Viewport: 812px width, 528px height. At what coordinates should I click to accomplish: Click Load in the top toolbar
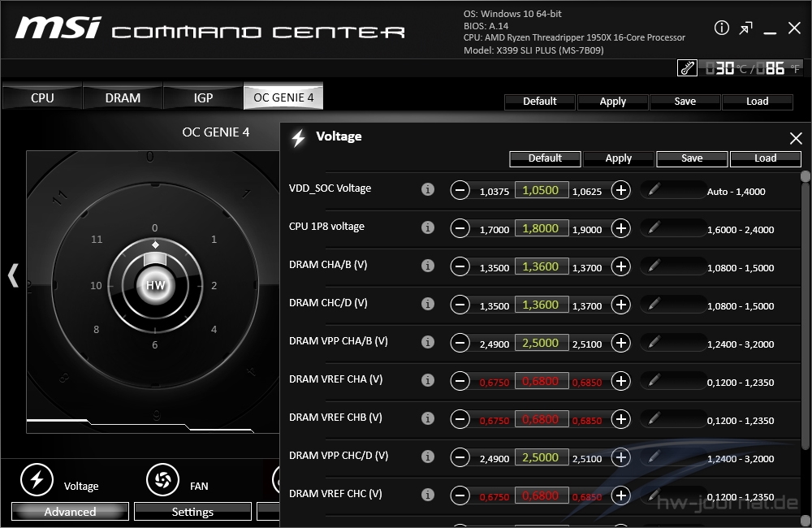(757, 102)
